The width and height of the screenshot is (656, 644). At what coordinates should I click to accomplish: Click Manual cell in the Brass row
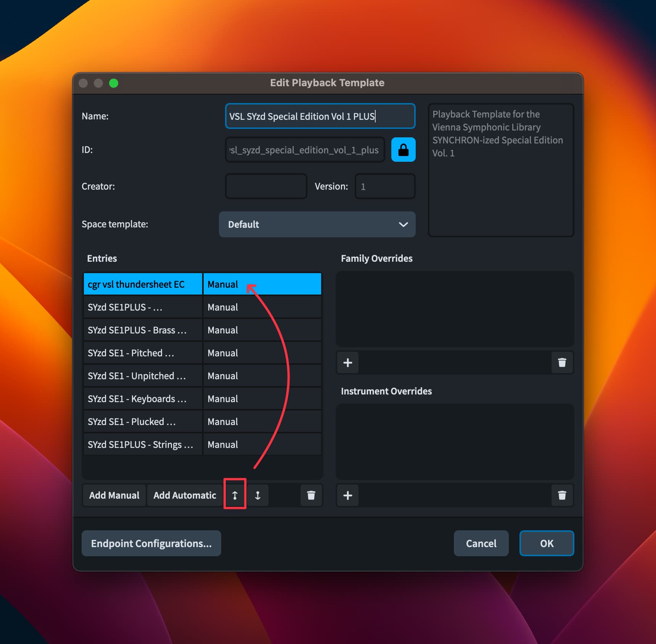[x=262, y=330]
